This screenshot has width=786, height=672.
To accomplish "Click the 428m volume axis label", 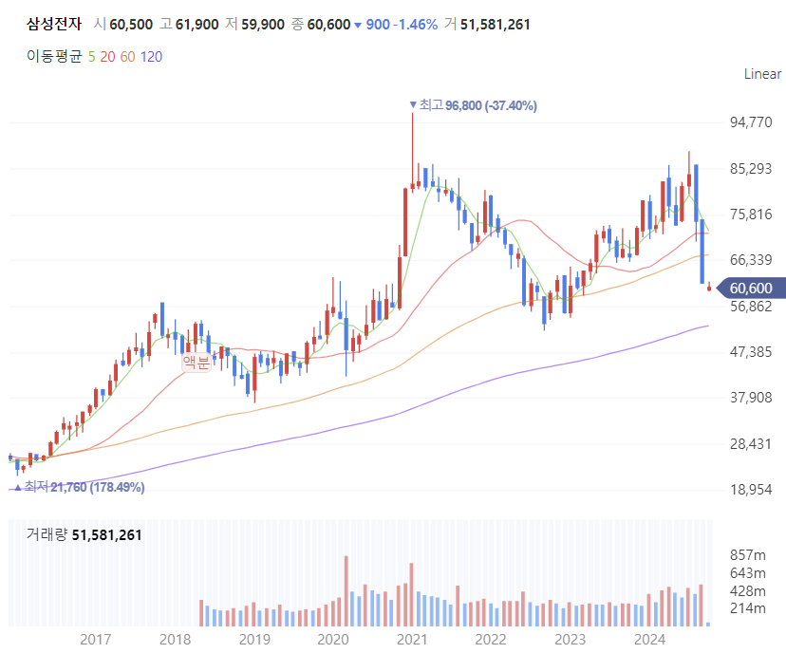I will click(x=748, y=590).
